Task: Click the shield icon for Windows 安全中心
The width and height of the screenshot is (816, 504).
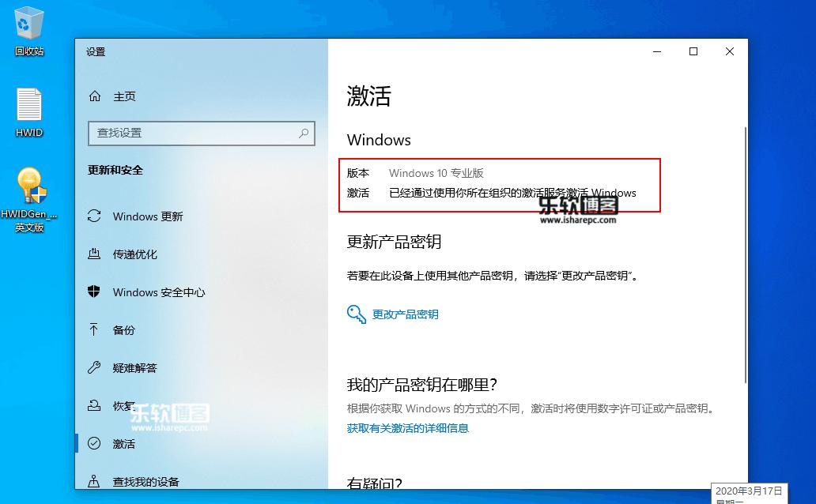Action: (x=94, y=291)
